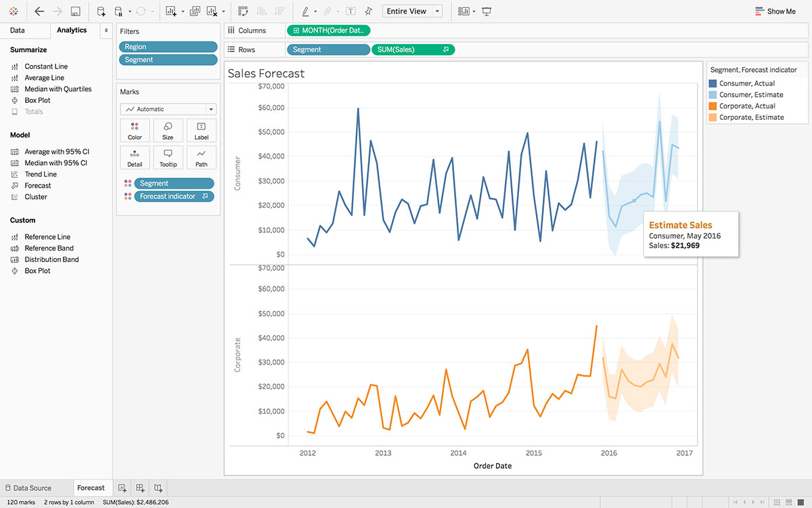Click the SUM(Sales) Rows pill
812x508 pixels.
pyautogui.click(x=413, y=49)
